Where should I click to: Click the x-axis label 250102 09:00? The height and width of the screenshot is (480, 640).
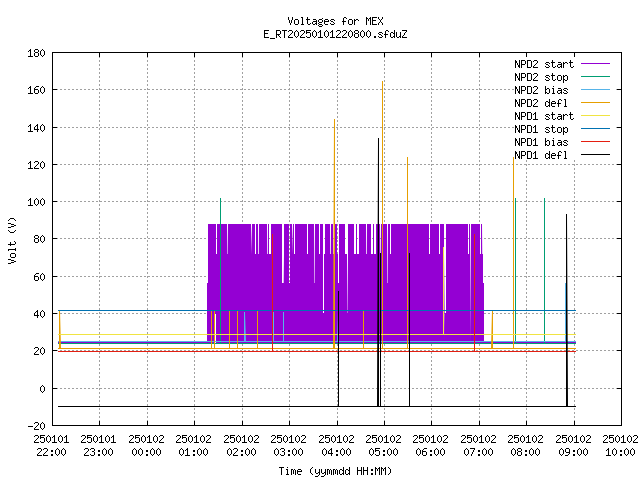pos(573,446)
